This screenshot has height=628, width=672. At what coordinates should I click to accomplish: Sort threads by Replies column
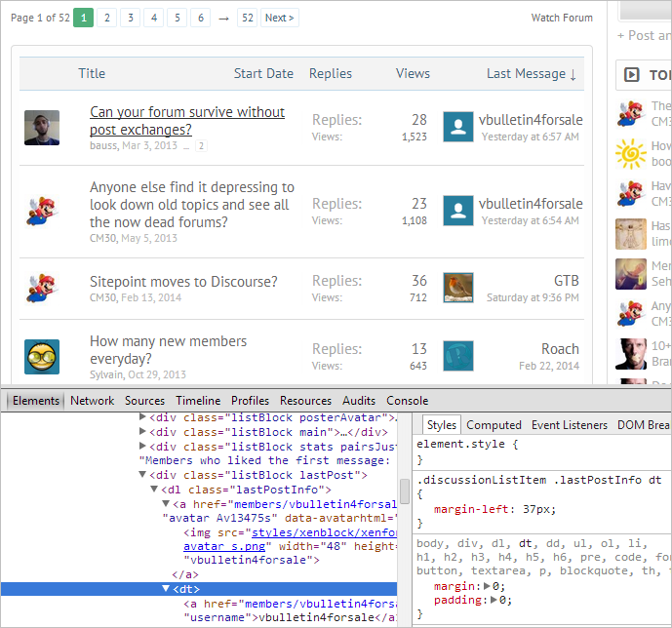coord(331,74)
